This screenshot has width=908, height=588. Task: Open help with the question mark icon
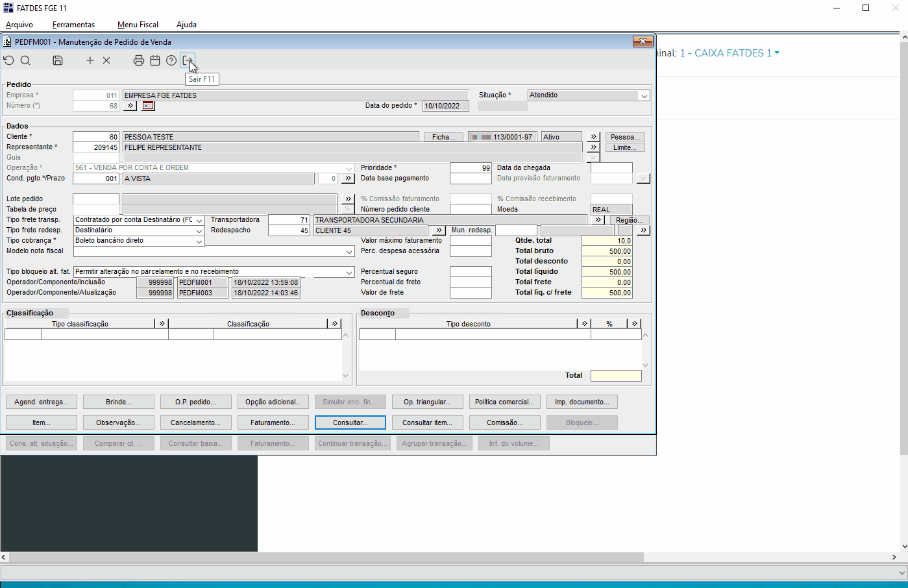pos(171,60)
